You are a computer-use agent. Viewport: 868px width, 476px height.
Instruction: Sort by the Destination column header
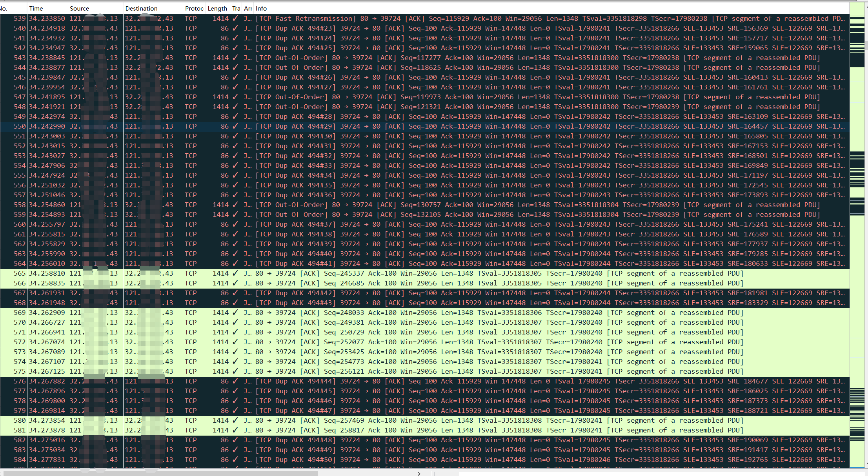coord(141,8)
